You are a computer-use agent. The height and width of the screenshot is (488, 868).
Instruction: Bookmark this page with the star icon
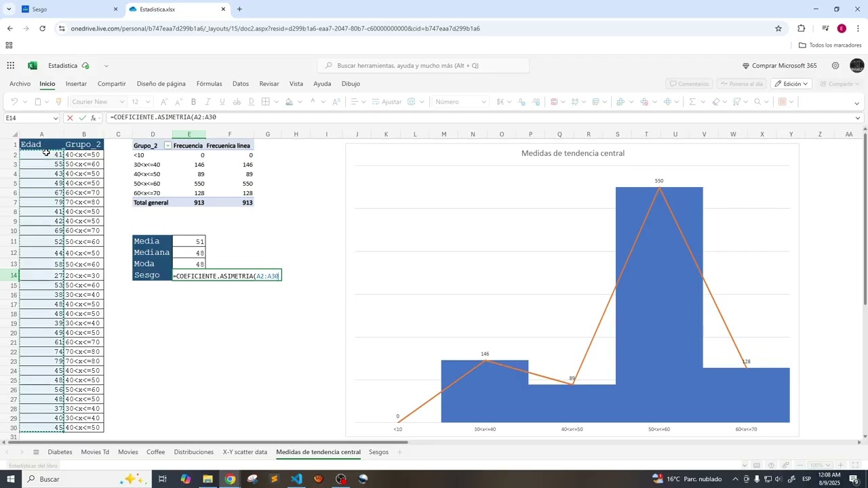click(778, 28)
